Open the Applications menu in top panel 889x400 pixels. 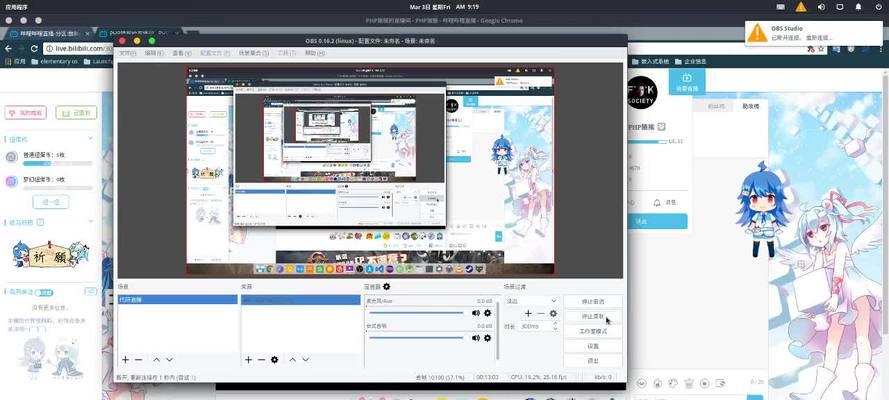[x=16, y=7]
